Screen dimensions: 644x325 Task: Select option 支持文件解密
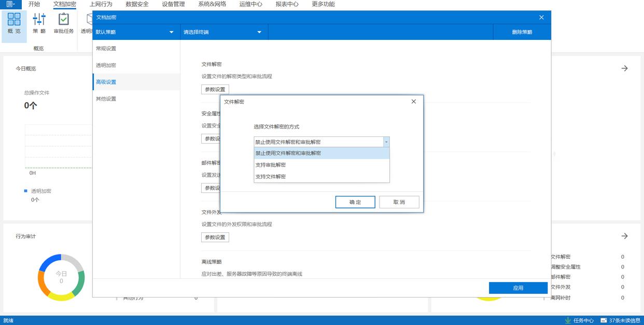(x=321, y=177)
